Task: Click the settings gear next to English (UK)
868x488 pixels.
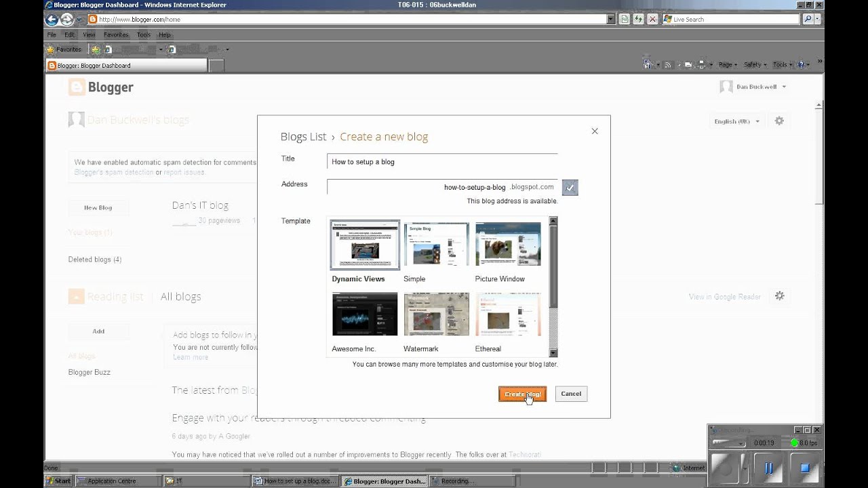Action: coord(779,121)
